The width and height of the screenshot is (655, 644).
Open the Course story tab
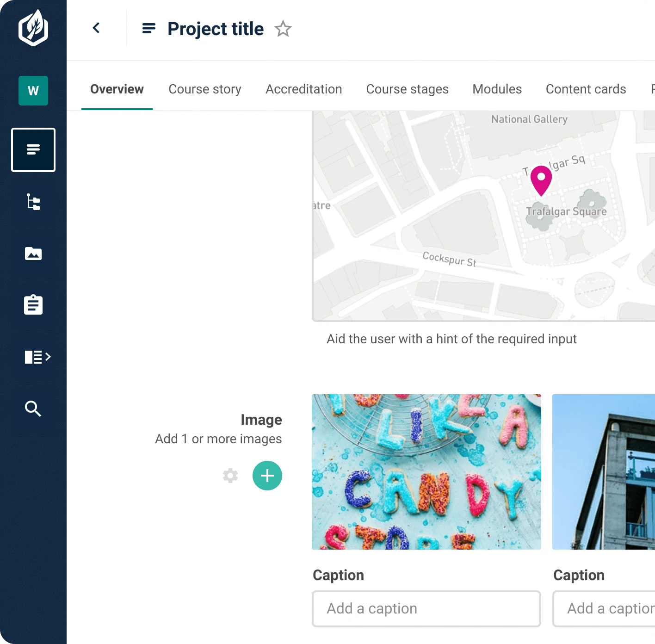coord(205,89)
